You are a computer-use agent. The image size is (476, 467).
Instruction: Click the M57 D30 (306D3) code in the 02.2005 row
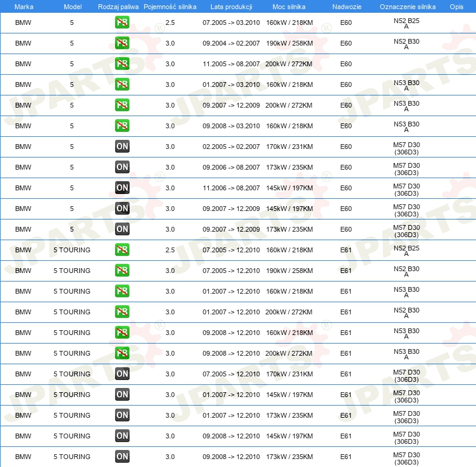pos(407,148)
